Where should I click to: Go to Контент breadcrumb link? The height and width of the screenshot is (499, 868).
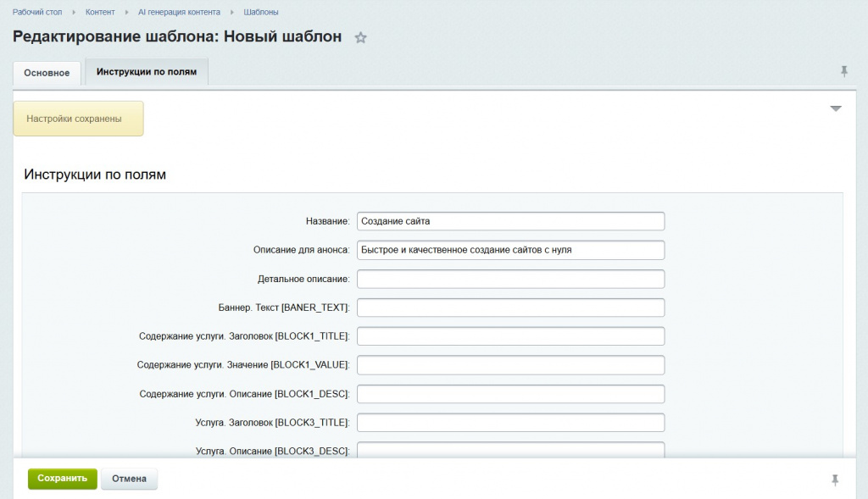point(100,12)
